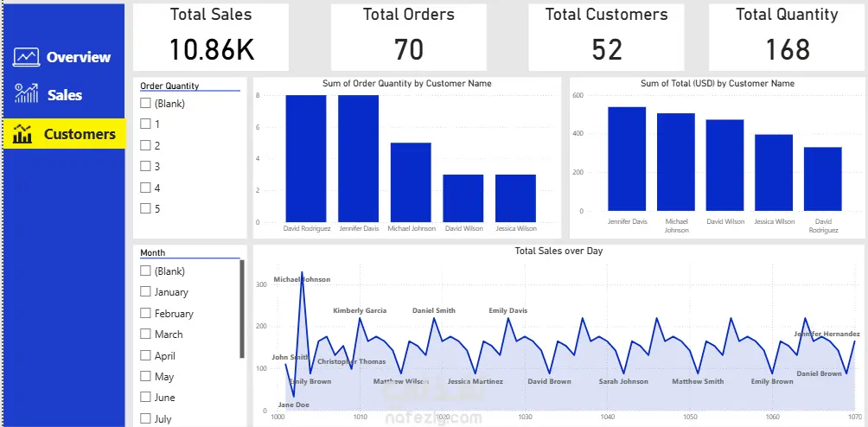Select David Rodriguez bar in quantity chart
Image resolution: width=868 pixels, height=427 pixels.
[306, 159]
